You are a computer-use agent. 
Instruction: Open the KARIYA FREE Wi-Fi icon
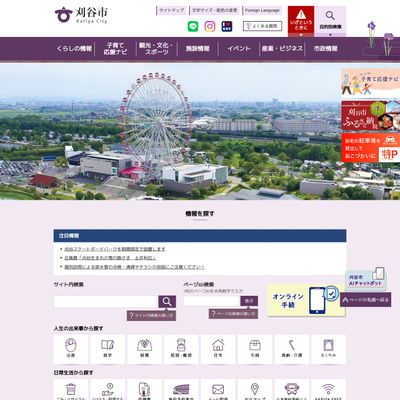coord(328,390)
